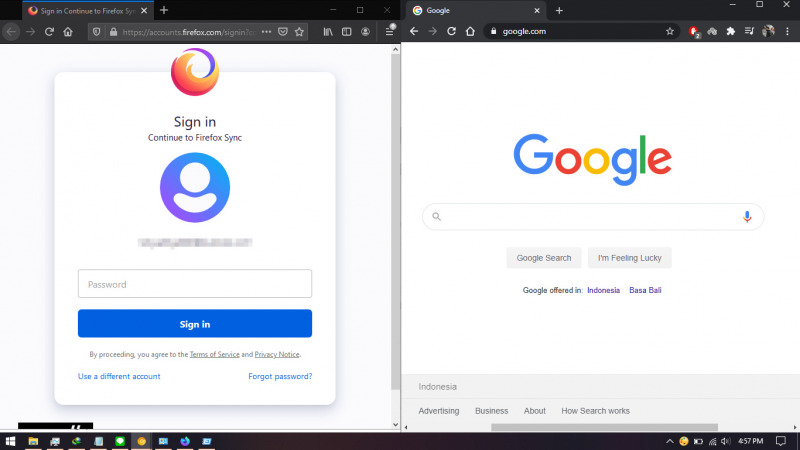Switch Google language to Basa Bali

pos(645,290)
